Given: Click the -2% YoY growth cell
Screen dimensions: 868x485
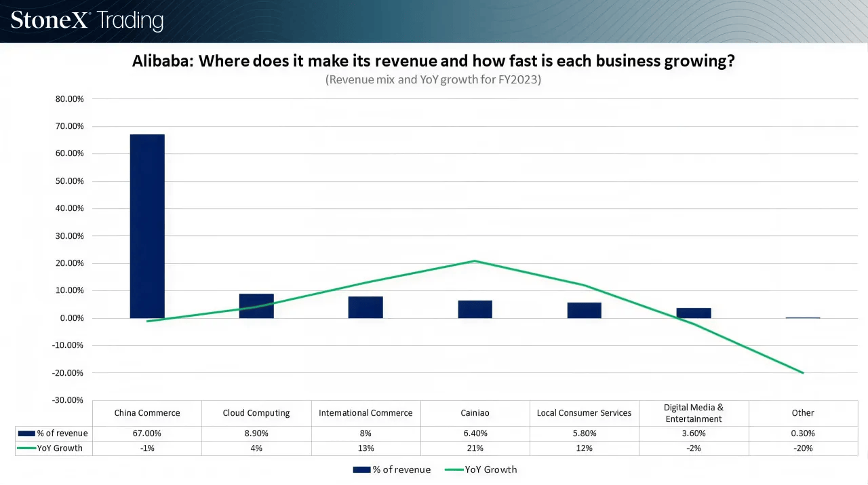Looking at the screenshot, I should [x=694, y=448].
